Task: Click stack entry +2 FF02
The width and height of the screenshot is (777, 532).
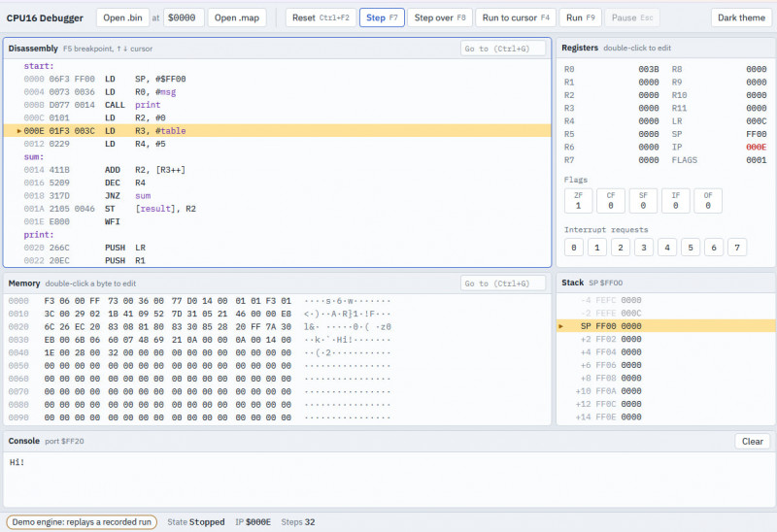Action: [666, 339]
